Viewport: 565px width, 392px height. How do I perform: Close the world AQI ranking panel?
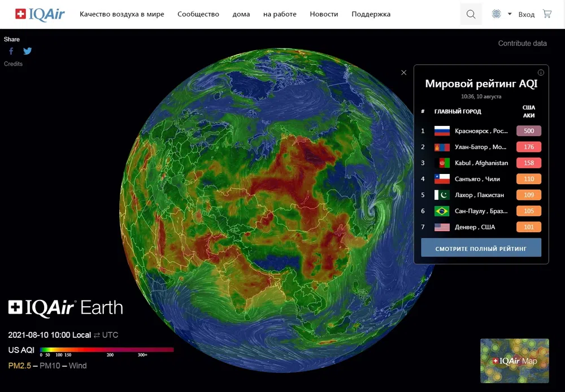point(403,72)
